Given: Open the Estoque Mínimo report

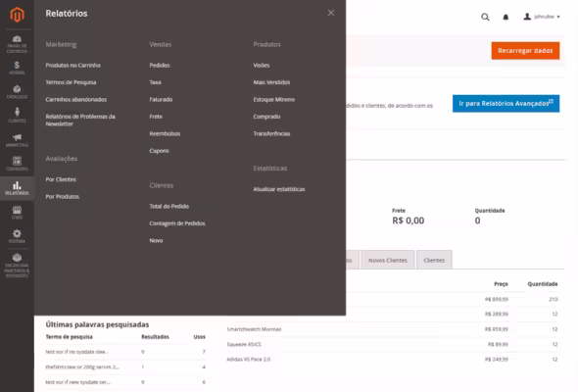Looking at the screenshot, I should click(x=274, y=100).
